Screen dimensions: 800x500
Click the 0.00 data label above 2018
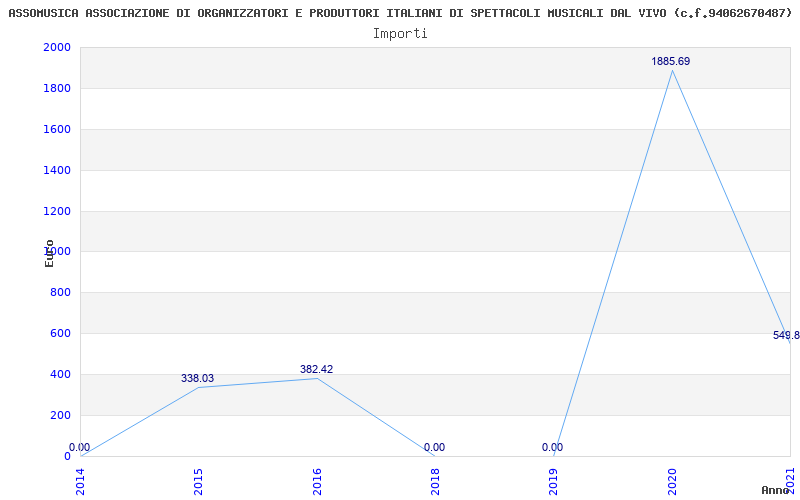[x=434, y=447]
